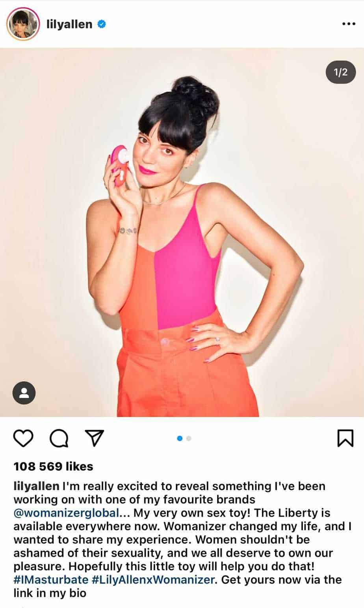
Task: Select the blue active carousel dot
Action: click(x=180, y=438)
